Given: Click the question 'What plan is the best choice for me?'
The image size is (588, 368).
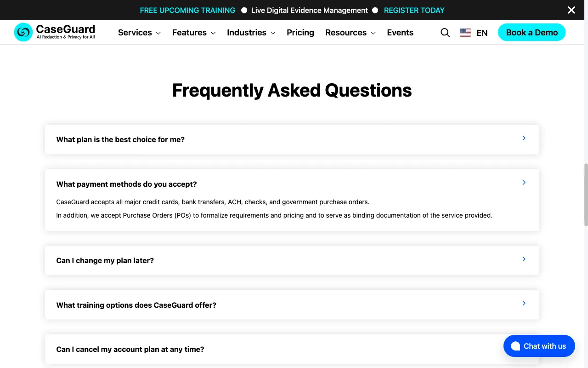Looking at the screenshot, I should (x=120, y=139).
